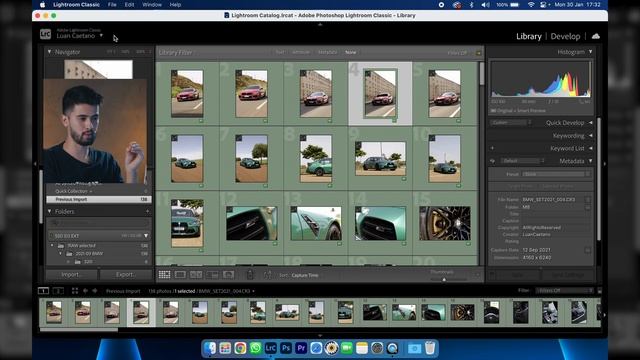The width and height of the screenshot is (640, 360).
Task: Toggle the filmstrip filter switch
Action: point(599,291)
